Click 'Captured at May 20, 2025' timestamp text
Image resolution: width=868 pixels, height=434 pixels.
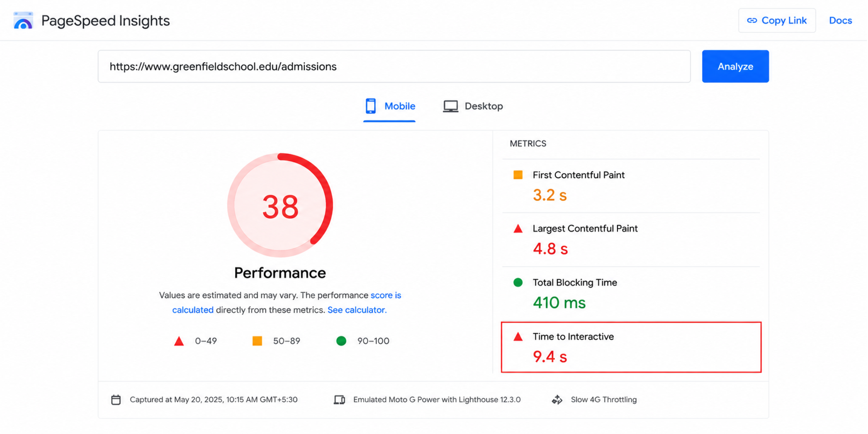point(214,400)
